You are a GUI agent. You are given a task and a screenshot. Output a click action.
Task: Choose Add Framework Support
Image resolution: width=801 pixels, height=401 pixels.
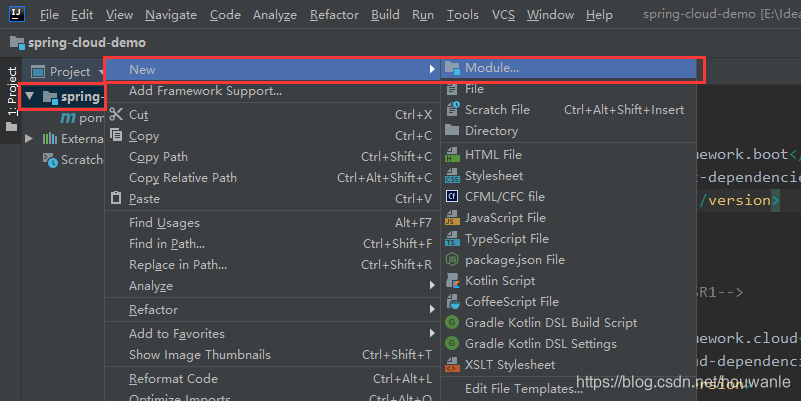(273, 91)
